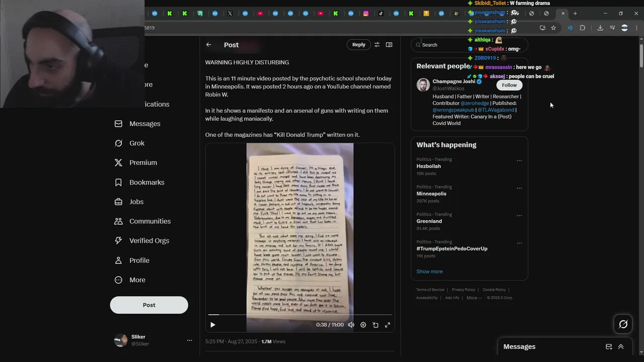
Task: Open options dots for Hezbollah trend
Action: coord(519,161)
